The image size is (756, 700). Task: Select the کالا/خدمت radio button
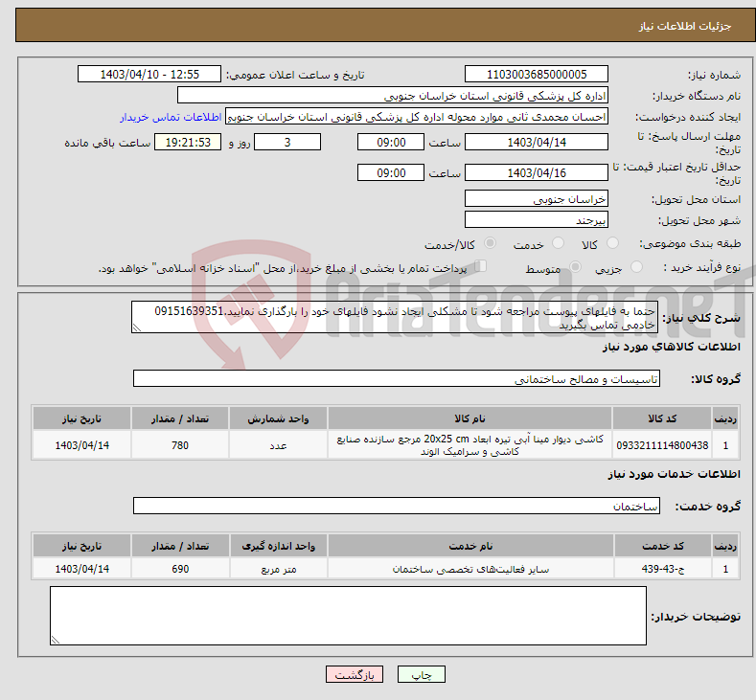490,243
